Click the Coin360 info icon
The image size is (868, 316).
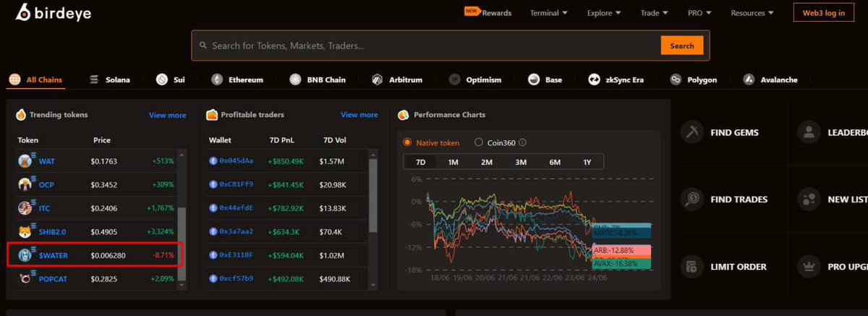[x=522, y=142]
